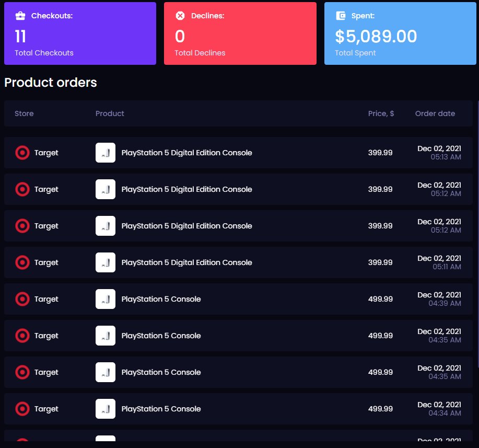Click PlayStation 5 Console name in 04:34 AM row
Screen dimensions: 479x448
click(x=161, y=409)
